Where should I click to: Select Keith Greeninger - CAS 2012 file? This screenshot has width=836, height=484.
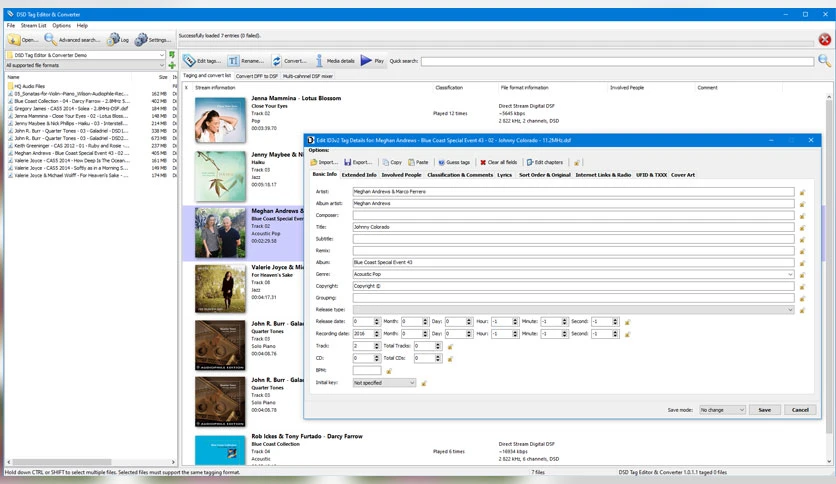click(71, 146)
